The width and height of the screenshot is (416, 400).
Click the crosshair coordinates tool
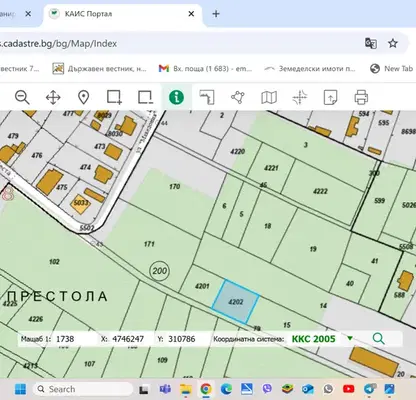299,98
